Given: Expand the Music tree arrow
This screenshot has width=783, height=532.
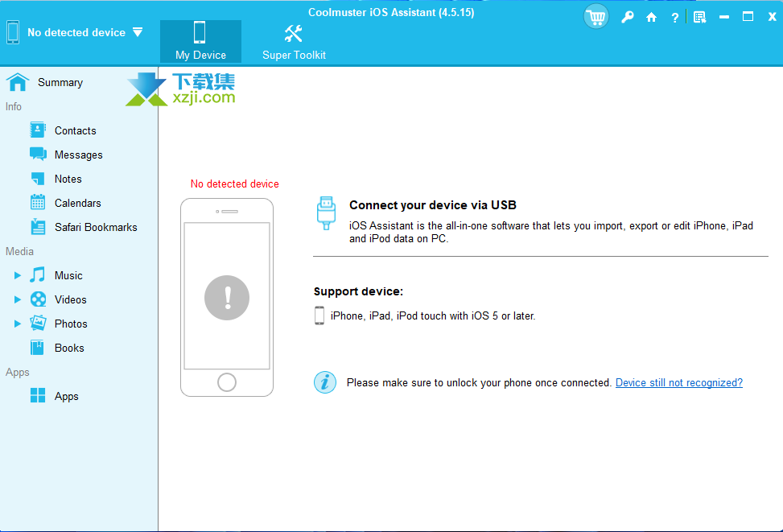Looking at the screenshot, I should [x=18, y=275].
